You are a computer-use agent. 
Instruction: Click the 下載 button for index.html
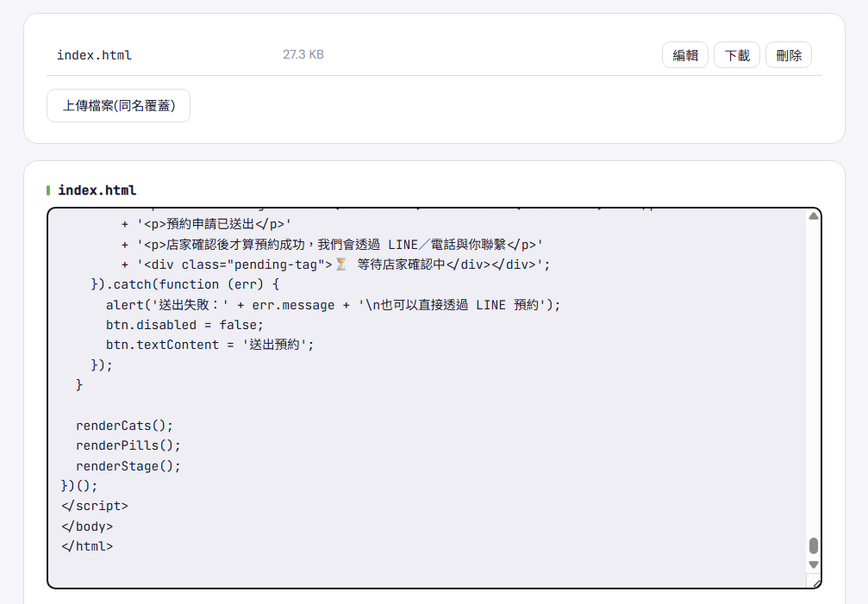[x=737, y=55]
